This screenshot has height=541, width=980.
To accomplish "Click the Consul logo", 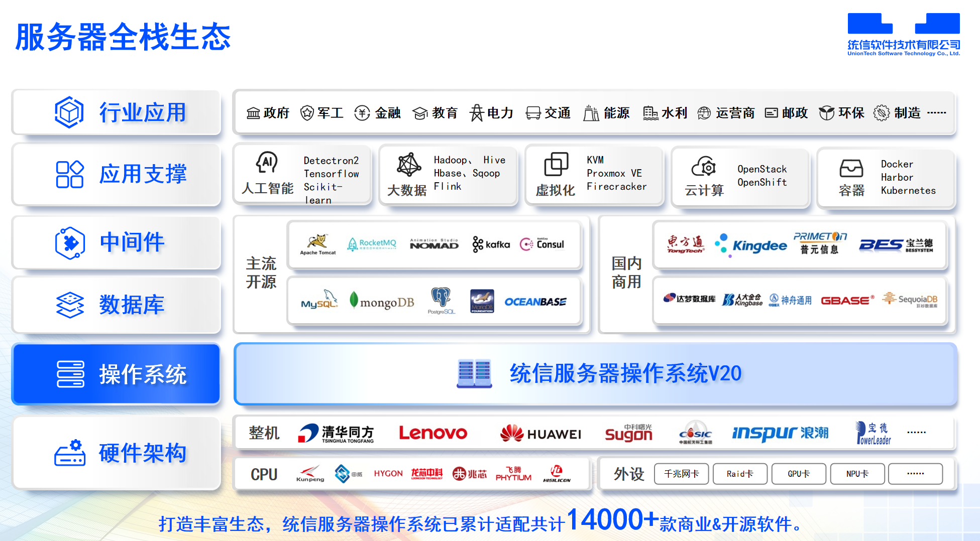I will pyautogui.click(x=541, y=244).
